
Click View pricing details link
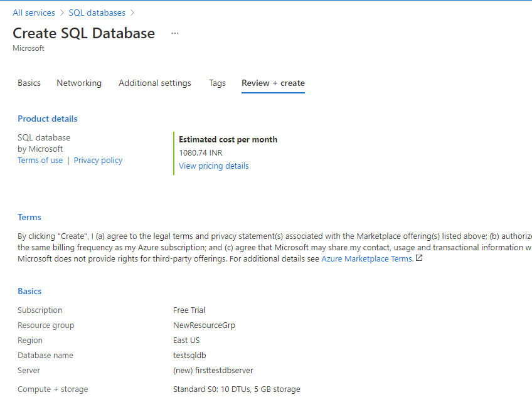(x=214, y=166)
